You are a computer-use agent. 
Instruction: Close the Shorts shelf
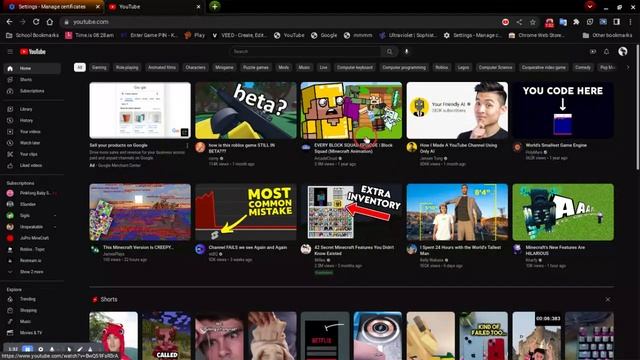pos(608,300)
